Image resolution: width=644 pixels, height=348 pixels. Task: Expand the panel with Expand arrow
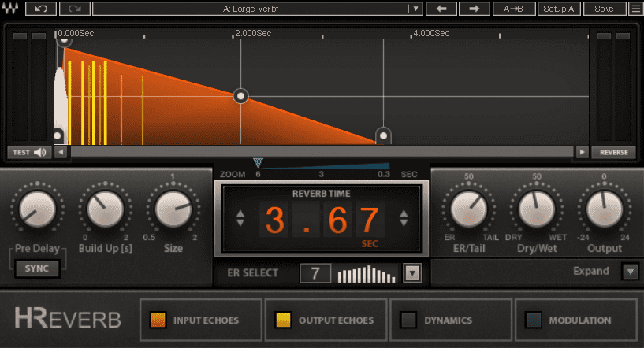(x=630, y=272)
